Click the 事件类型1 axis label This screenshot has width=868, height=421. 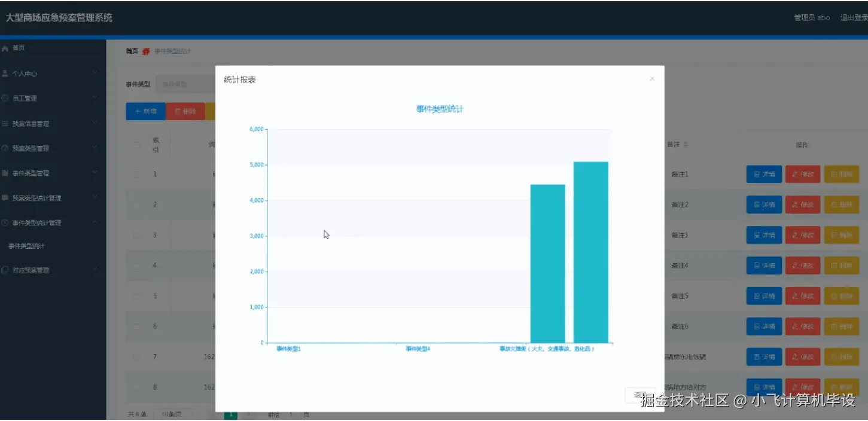(x=288, y=349)
